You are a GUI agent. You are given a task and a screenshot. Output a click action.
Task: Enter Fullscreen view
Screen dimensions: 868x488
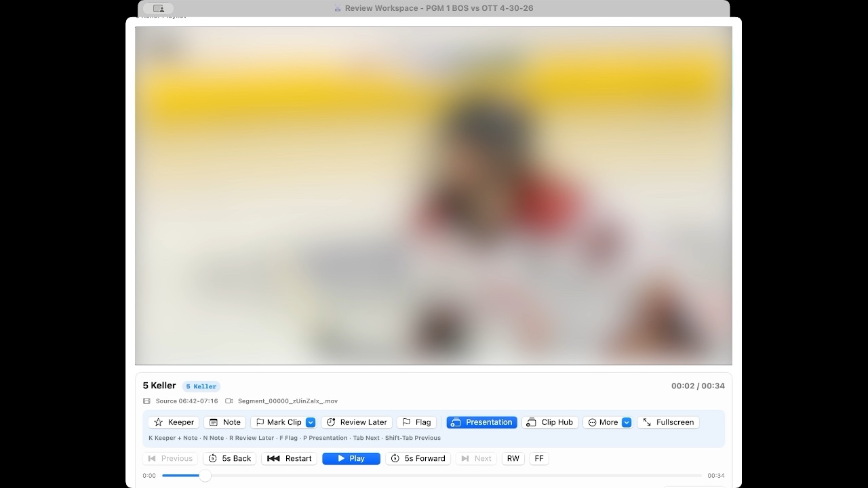click(x=668, y=422)
